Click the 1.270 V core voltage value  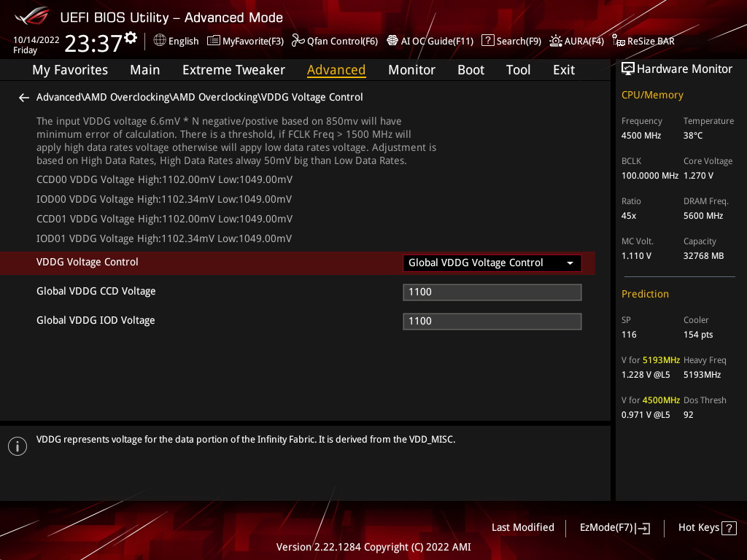click(698, 176)
